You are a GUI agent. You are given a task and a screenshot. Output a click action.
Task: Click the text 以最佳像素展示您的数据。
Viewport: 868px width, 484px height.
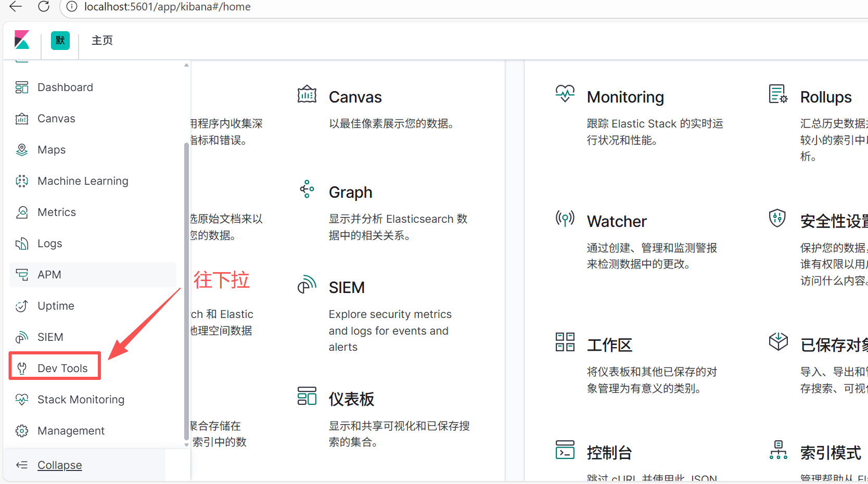pyautogui.click(x=393, y=123)
